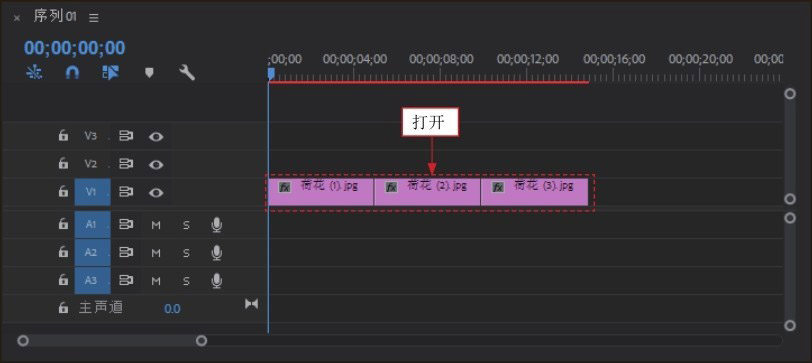Toggle the lock on track A1
This screenshot has height=363, width=812.
click(63, 224)
